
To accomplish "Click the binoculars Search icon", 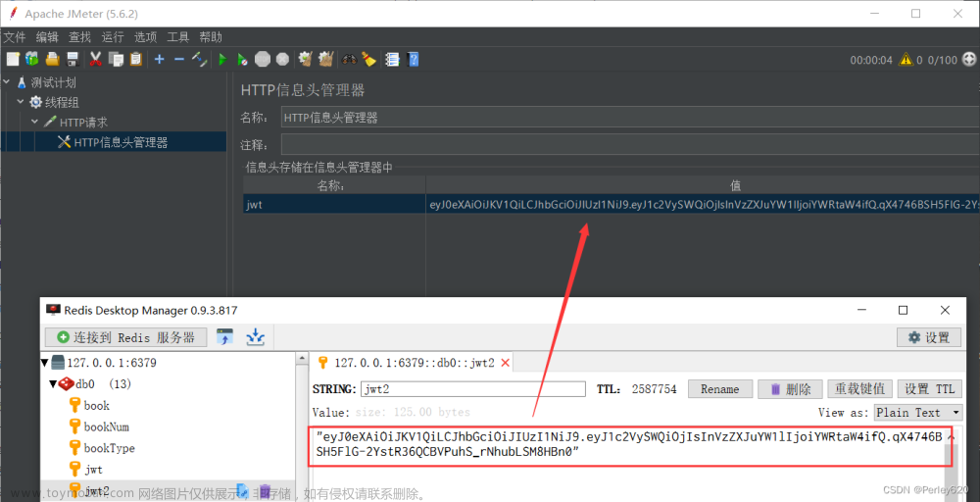I will [350, 60].
